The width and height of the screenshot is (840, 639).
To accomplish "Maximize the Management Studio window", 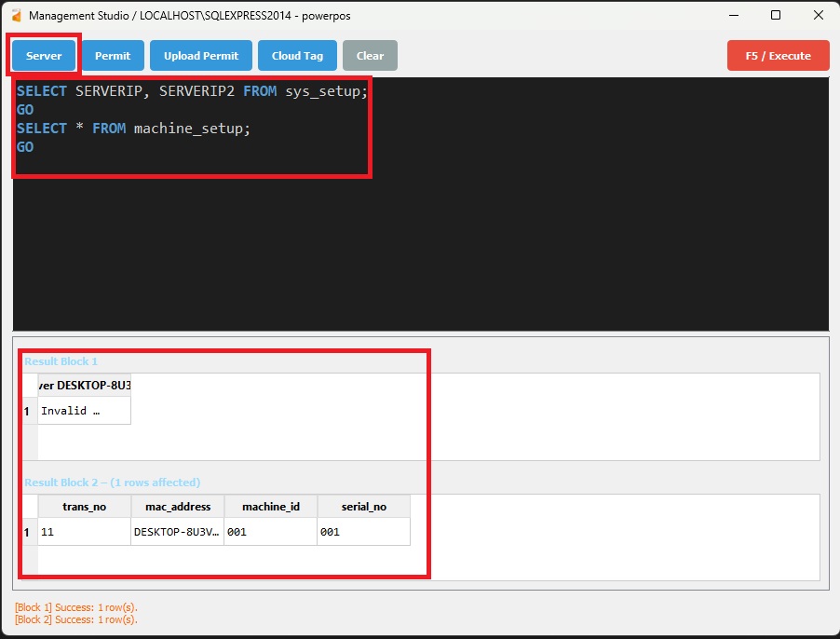I will pos(776,16).
